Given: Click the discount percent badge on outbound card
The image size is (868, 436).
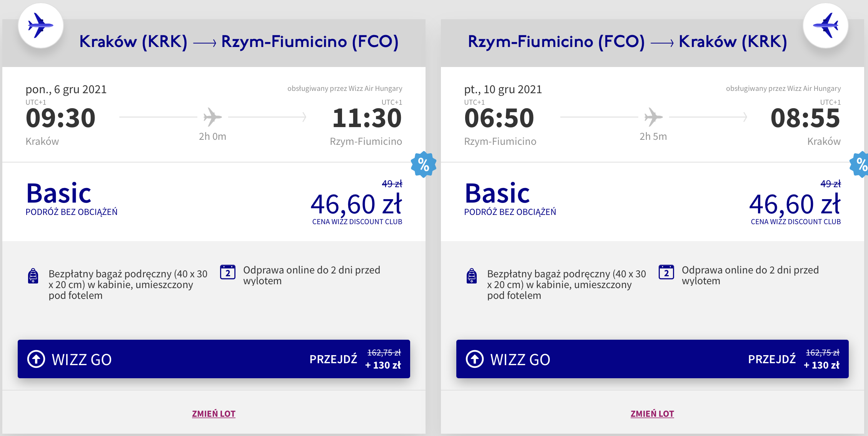Looking at the screenshot, I should coord(423,164).
